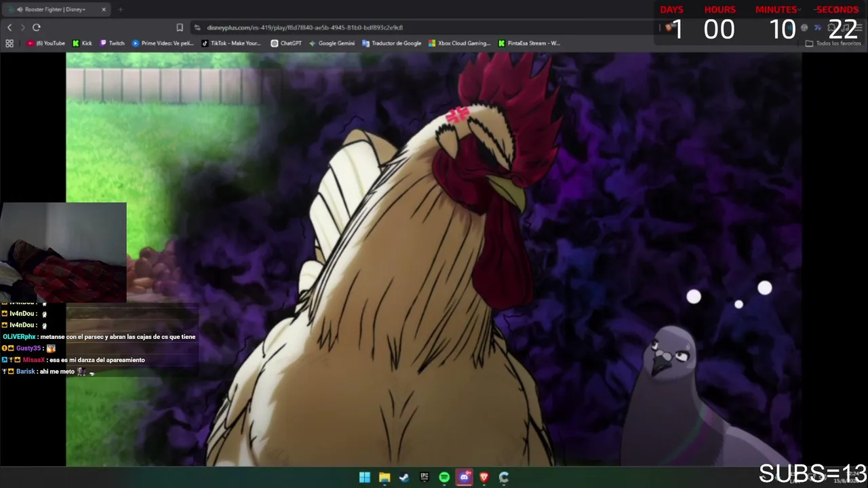Open File Explorer from the taskbar
Viewport: 868px width, 488px height.
pos(384,477)
